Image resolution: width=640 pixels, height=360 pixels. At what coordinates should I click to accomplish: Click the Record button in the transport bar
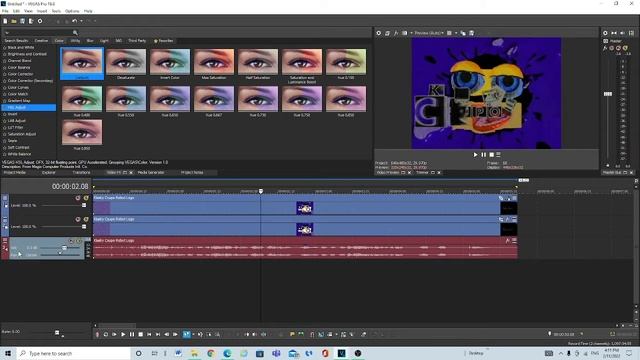pos(97,334)
